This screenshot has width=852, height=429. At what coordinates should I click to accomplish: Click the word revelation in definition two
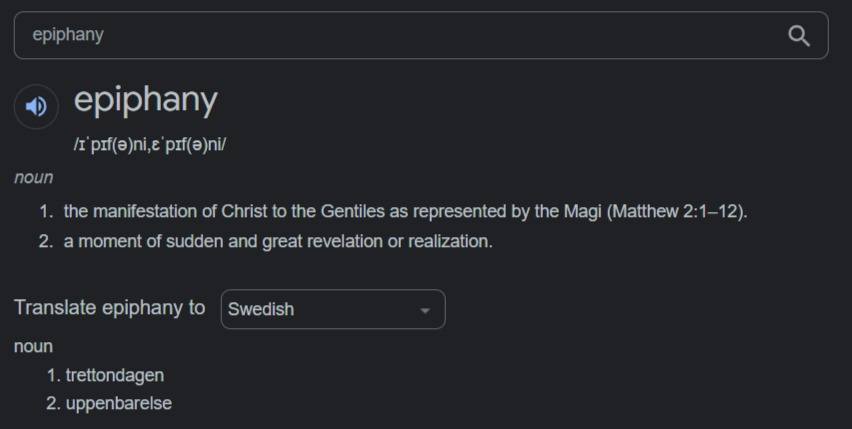click(x=340, y=242)
